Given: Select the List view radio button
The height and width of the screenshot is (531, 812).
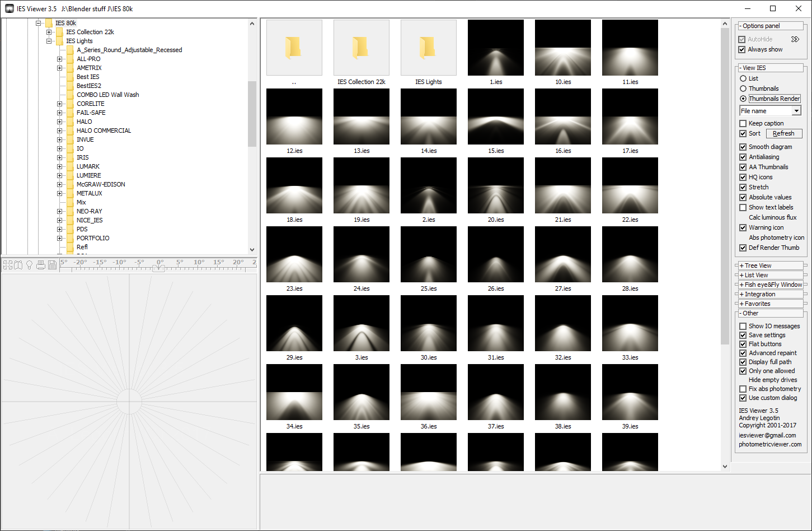Looking at the screenshot, I should (743, 78).
